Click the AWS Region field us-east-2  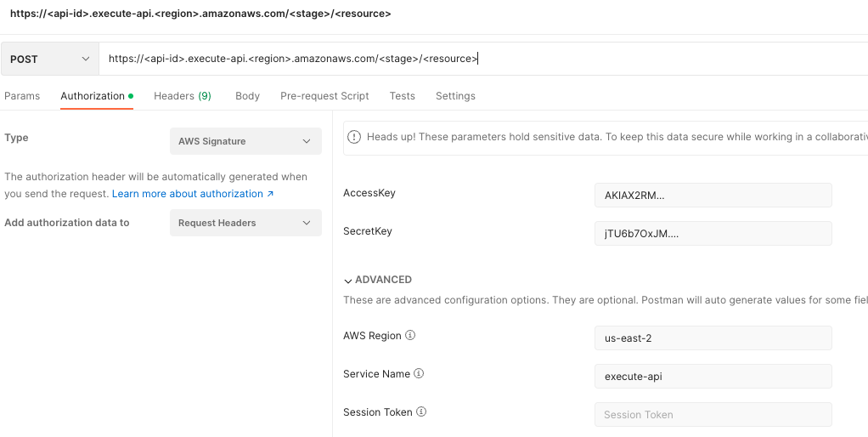click(713, 338)
